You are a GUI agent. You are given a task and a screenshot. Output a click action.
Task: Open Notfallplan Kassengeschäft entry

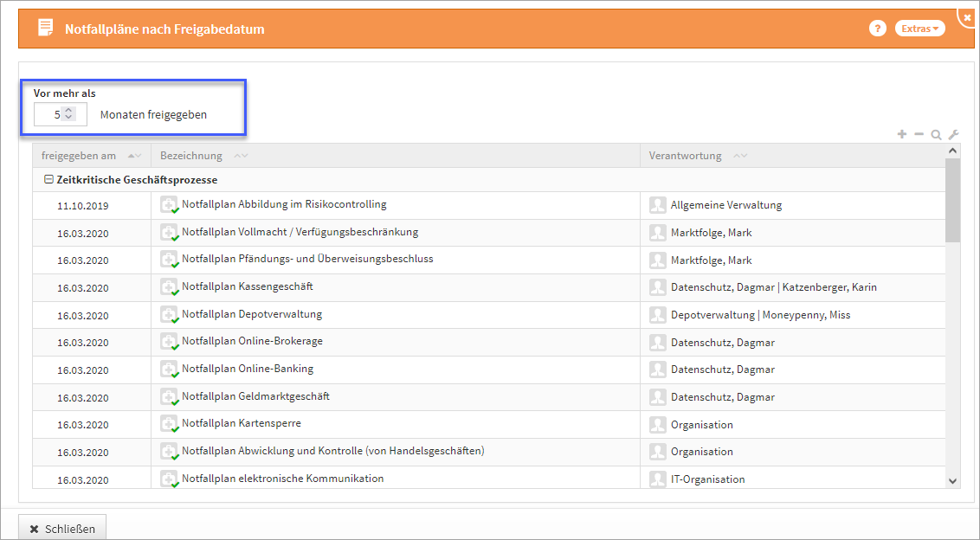point(247,286)
